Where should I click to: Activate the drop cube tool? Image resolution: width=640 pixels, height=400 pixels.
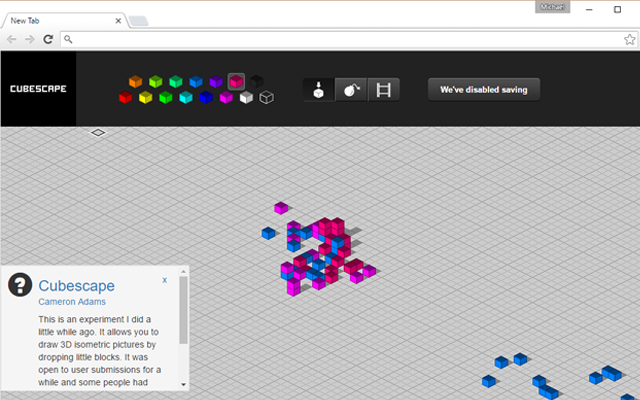319,90
